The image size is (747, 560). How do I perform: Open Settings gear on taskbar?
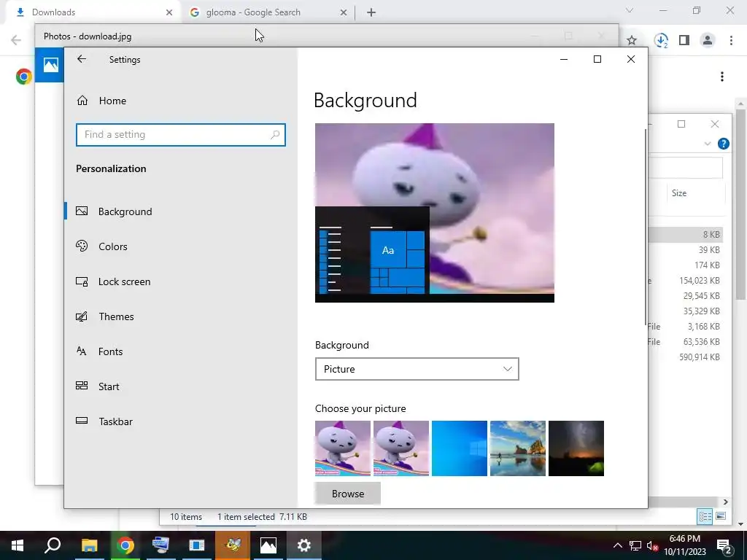pyautogui.click(x=304, y=545)
